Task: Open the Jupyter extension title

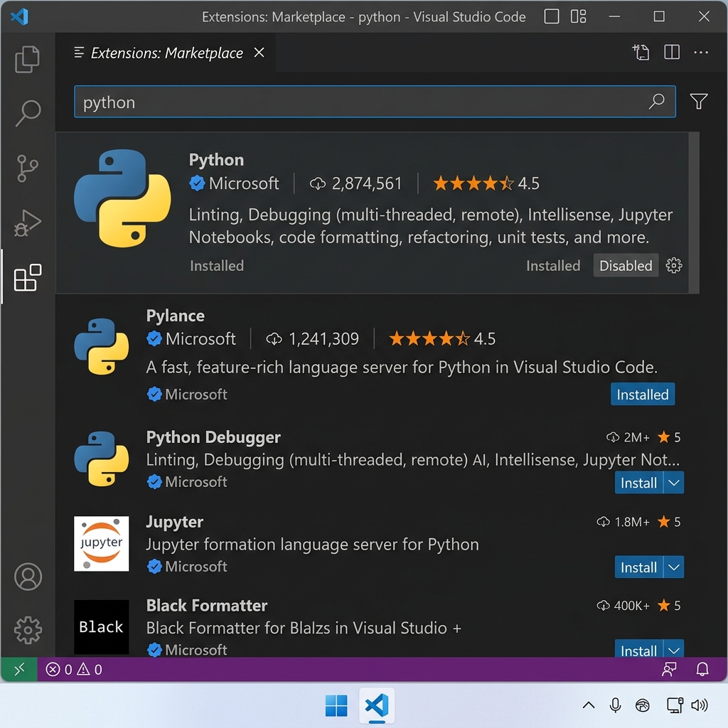Action: coord(175,522)
